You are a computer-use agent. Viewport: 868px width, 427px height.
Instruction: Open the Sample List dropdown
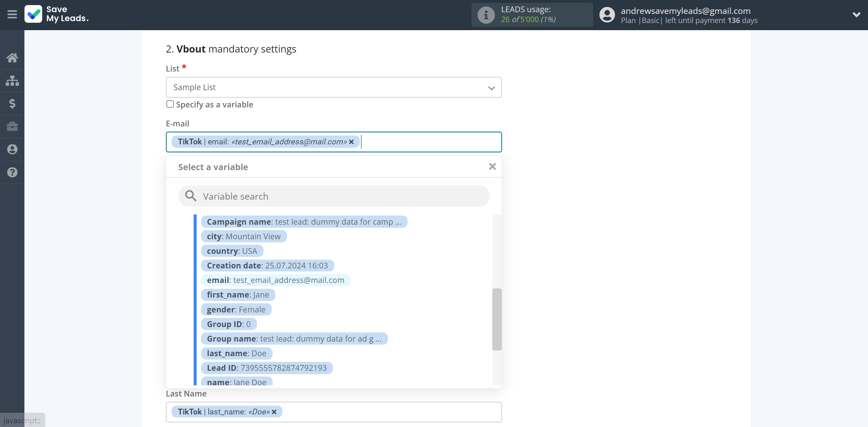point(334,87)
